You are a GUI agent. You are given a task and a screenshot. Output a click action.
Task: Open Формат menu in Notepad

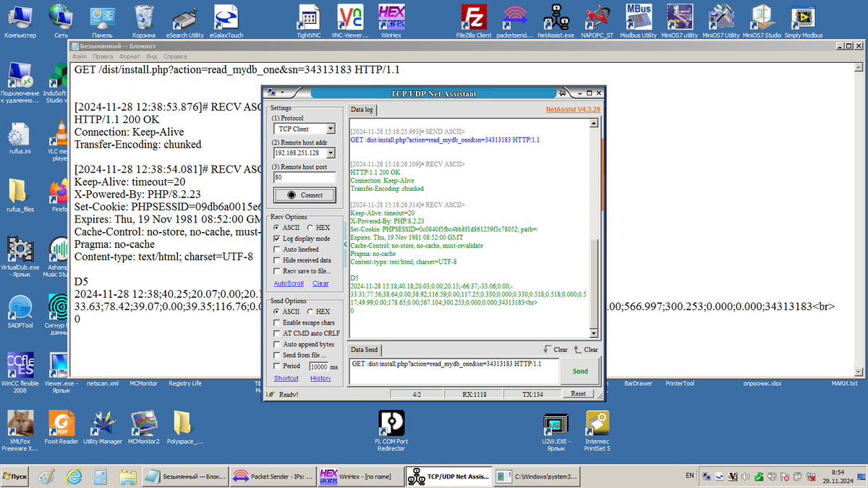[x=129, y=56]
